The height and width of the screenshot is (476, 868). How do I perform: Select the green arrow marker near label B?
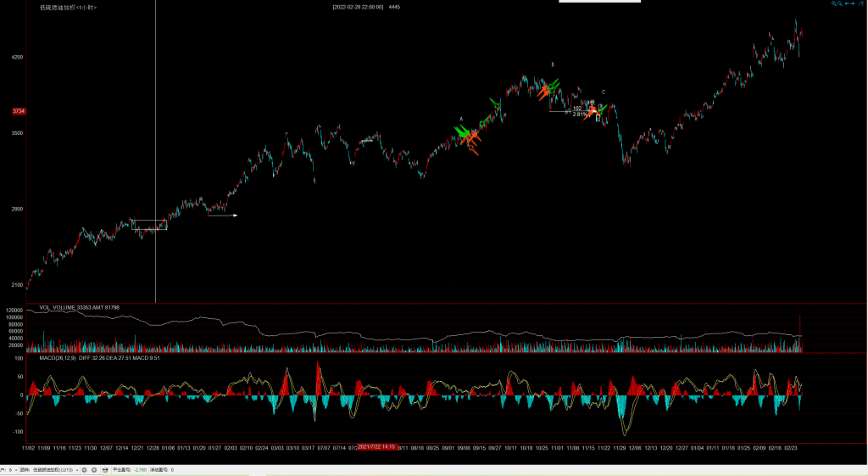coord(554,84)
